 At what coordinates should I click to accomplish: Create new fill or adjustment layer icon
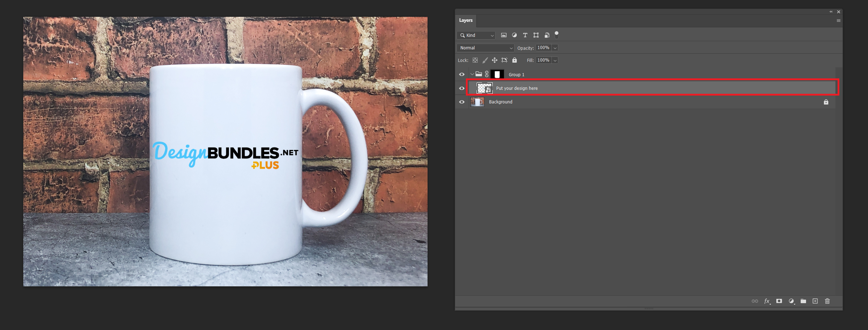click(791, 301)
